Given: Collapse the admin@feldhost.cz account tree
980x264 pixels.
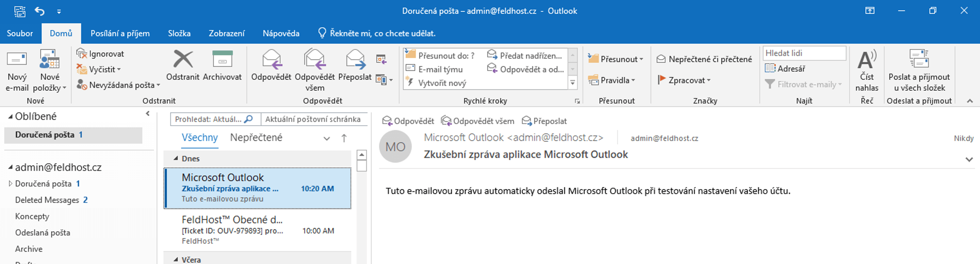Looking at the screenshot, I should point(10,167).
